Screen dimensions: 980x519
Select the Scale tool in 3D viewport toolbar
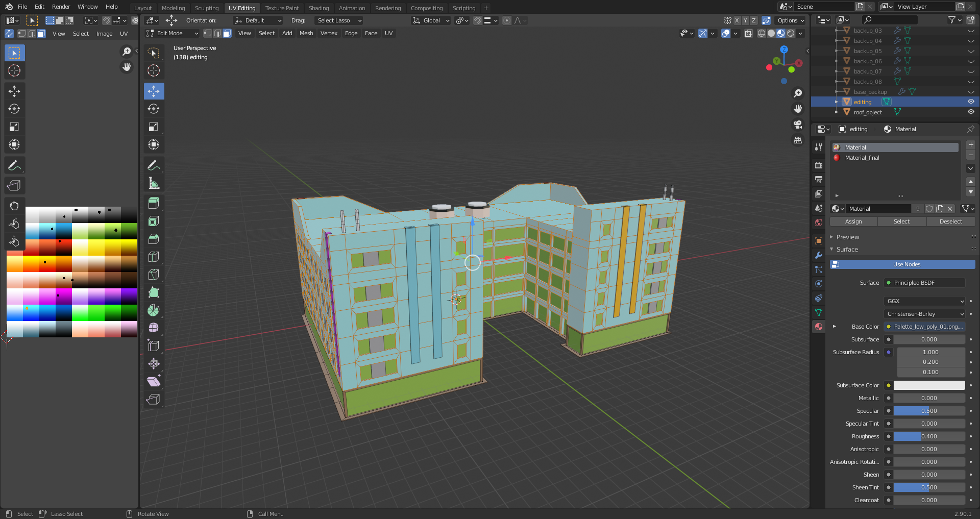(x=154, y=127)
